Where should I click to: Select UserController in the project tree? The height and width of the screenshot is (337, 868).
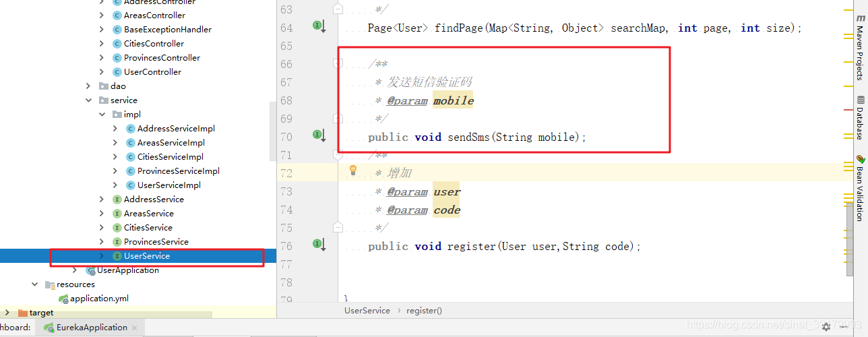click(x=152, y=71)
